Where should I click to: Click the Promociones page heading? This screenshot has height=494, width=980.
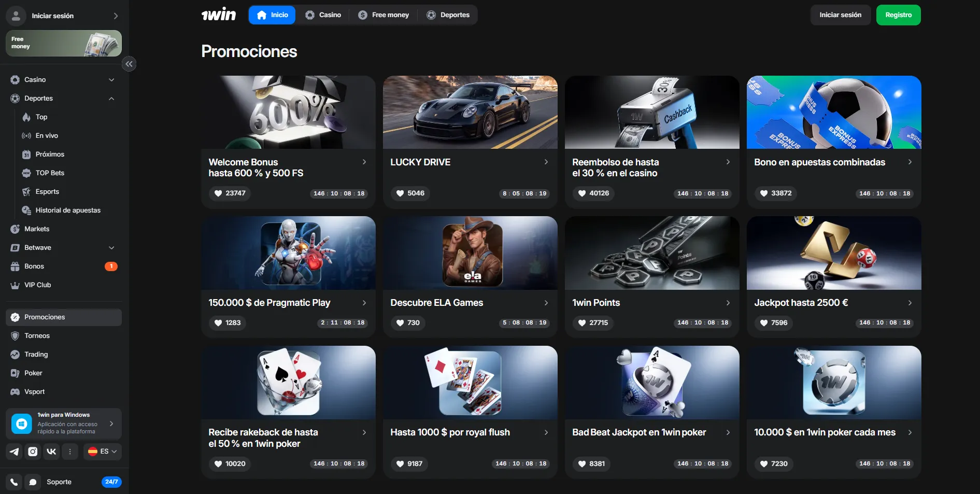[x=249, y=51]
